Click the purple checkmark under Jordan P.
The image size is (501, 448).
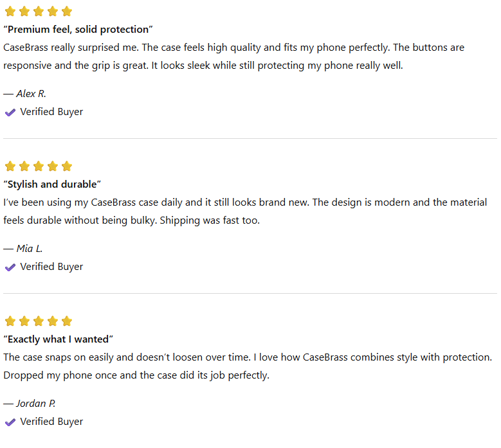click(x=10, y=422)
